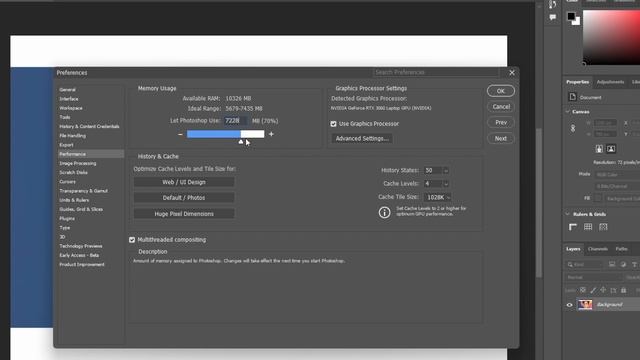Screen dimensions: 640x360
Task: Switch to the Channels tab
Action: pyautogui.click(x=598, y=249)
